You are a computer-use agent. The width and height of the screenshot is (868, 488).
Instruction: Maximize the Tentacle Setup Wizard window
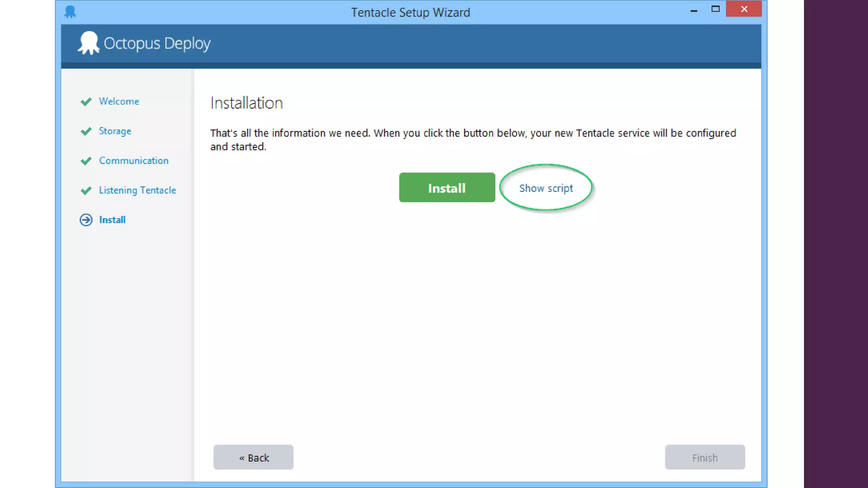coord(715,9)
